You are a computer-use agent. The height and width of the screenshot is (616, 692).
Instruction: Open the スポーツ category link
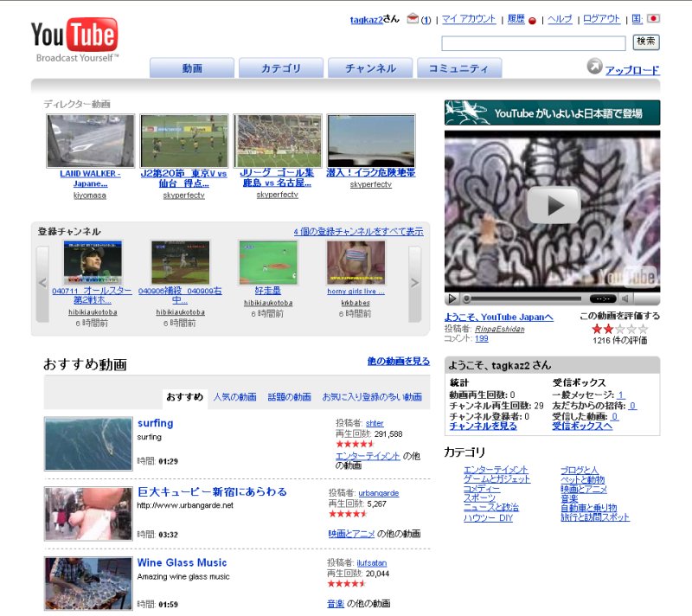(479, 498)
